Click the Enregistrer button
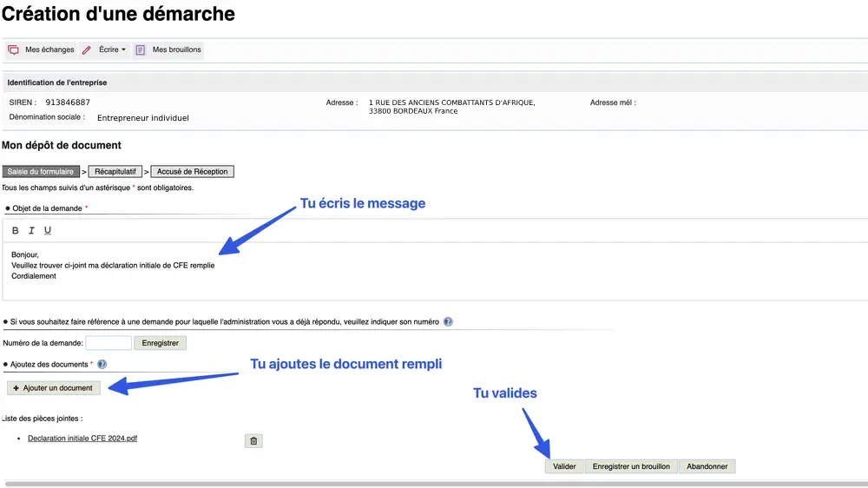The width and height of the screenshot is (868, 488). (x=160, y=343)
